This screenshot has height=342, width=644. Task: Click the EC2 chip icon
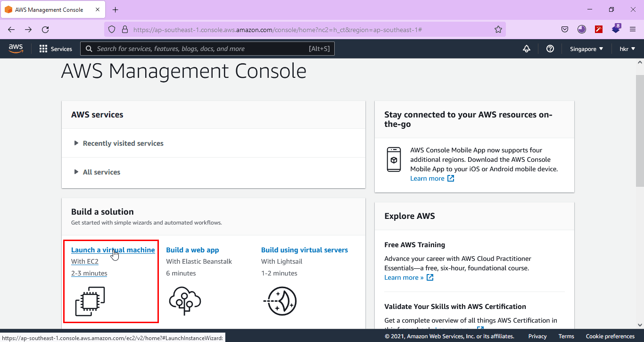[90, 301]
